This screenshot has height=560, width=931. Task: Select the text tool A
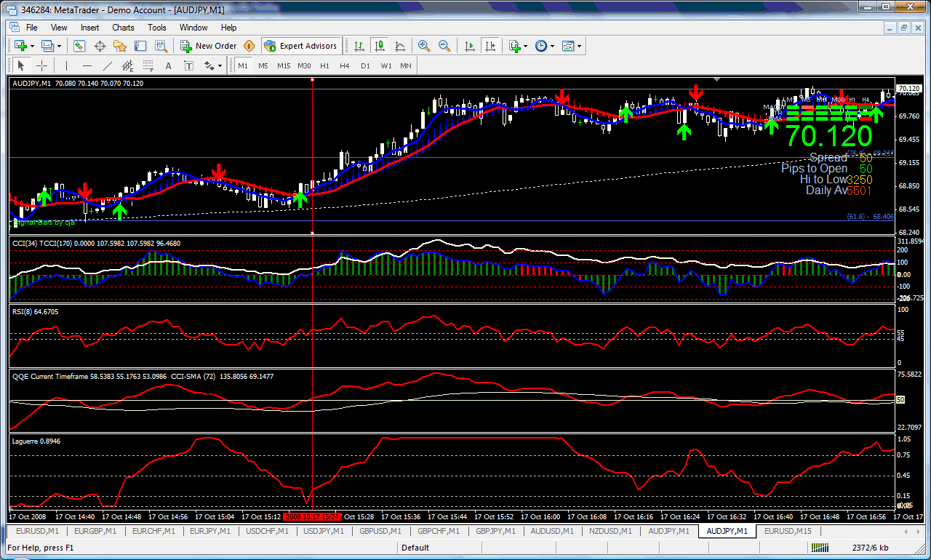[x=169, y=65]
